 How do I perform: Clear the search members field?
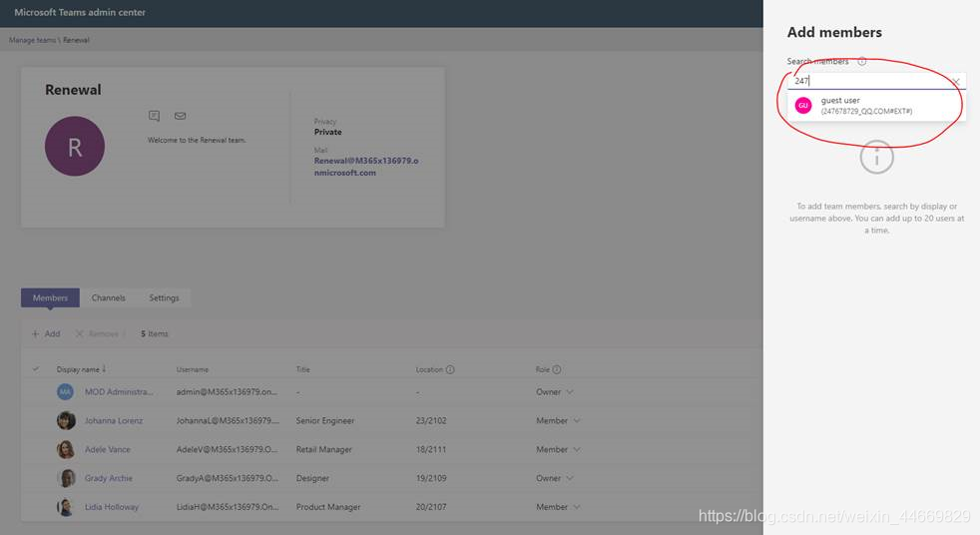(x=955, y=81)
